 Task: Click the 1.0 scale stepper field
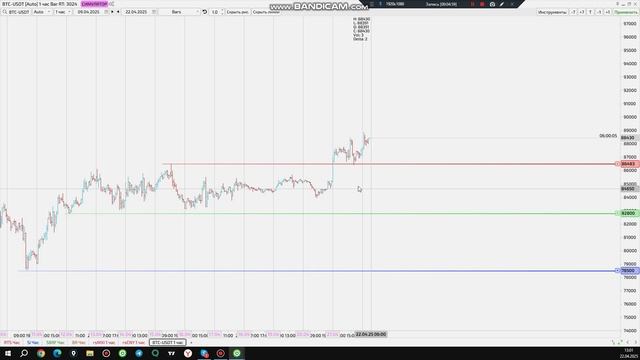click(x=217, y=12)
